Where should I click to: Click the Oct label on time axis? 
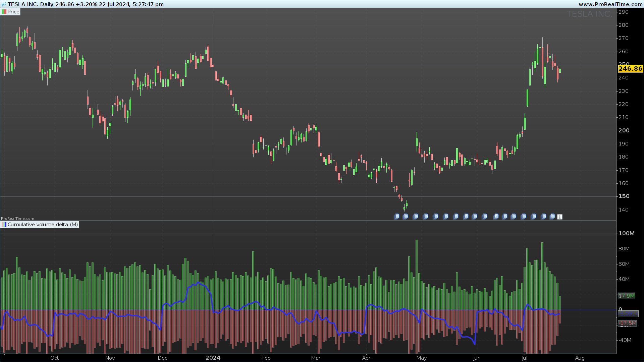pyautogui.click(x=55, y=358)
